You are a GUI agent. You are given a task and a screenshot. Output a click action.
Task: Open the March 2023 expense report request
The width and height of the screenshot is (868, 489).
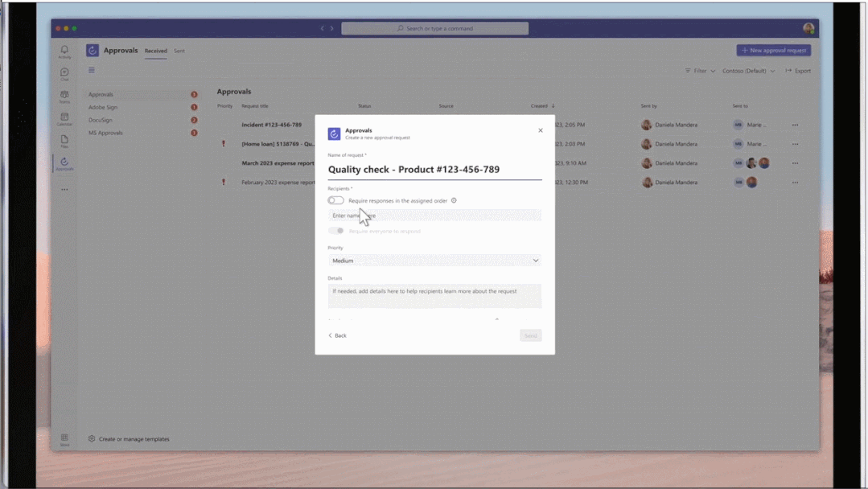coord(278,163)
